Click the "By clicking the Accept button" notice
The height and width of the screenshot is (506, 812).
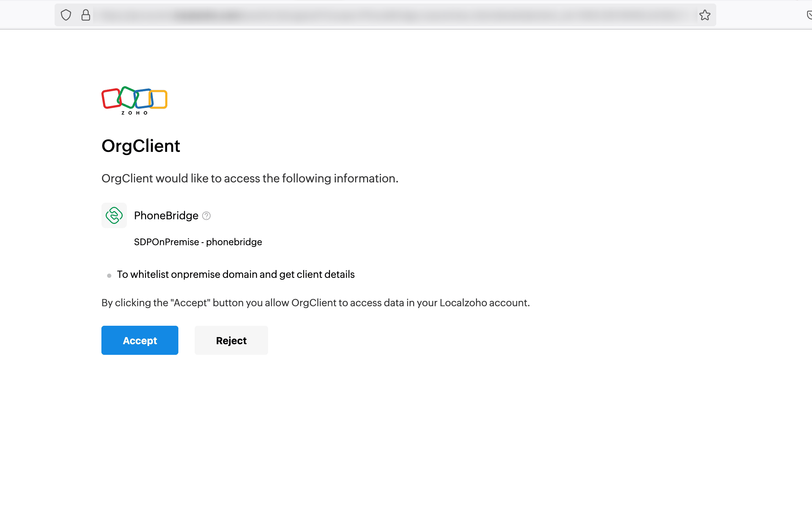pyautogui.click(x=316, y=303)
